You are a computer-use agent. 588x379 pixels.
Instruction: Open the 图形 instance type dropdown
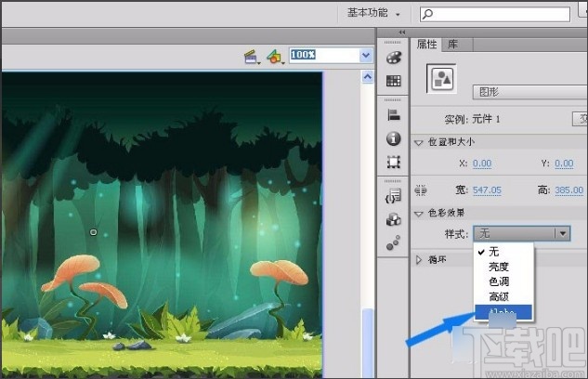click(529, 92)
